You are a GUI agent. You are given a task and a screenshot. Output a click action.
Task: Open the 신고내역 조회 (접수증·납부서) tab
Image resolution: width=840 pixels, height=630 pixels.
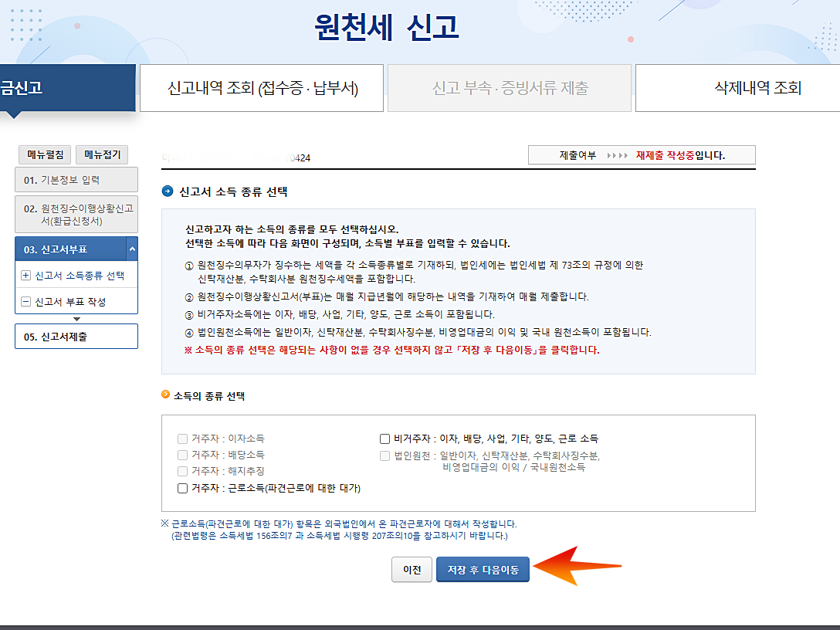(x=262, y=88)
